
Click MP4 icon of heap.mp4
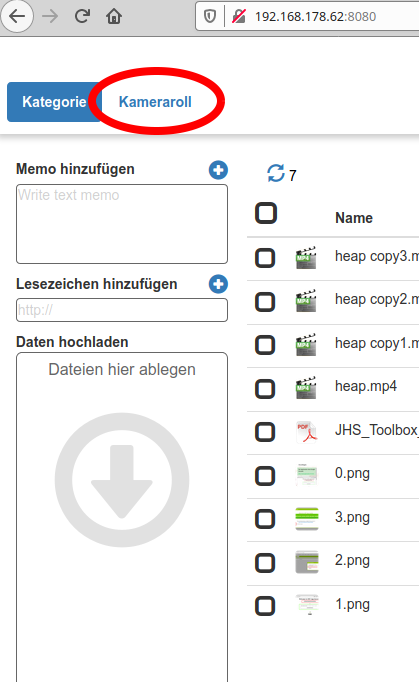coord(306,388)
